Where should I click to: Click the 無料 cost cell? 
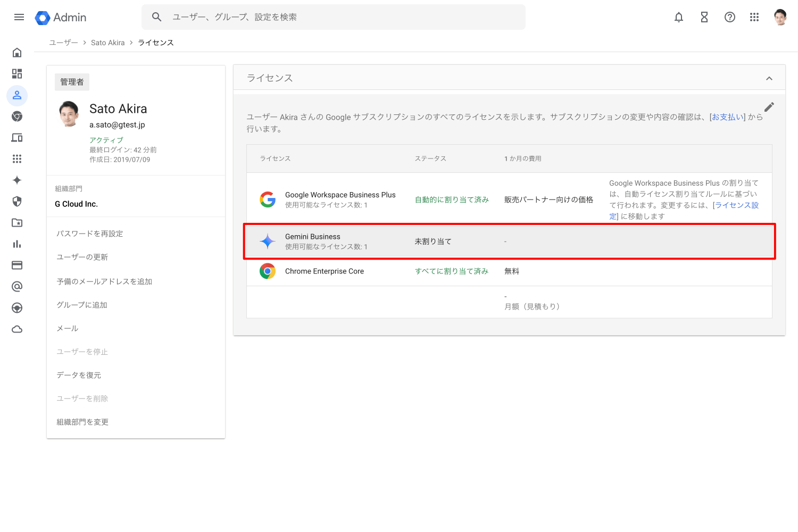pyautogui.click(x=512, y=271)
